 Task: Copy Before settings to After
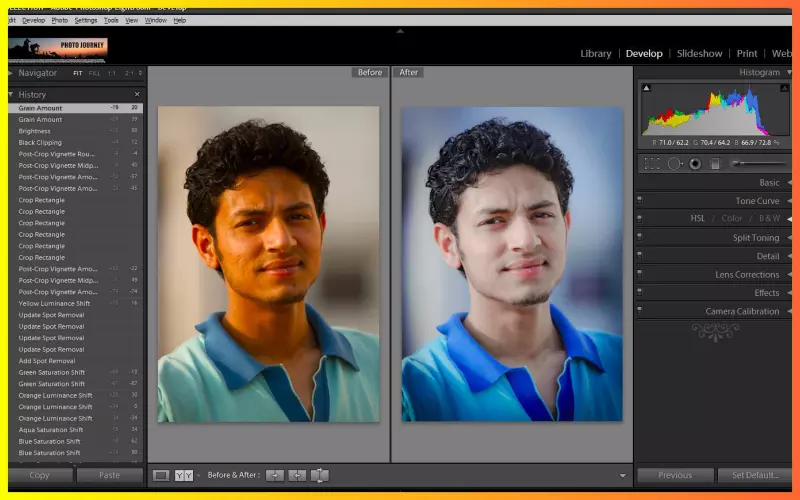pos(274,476)
